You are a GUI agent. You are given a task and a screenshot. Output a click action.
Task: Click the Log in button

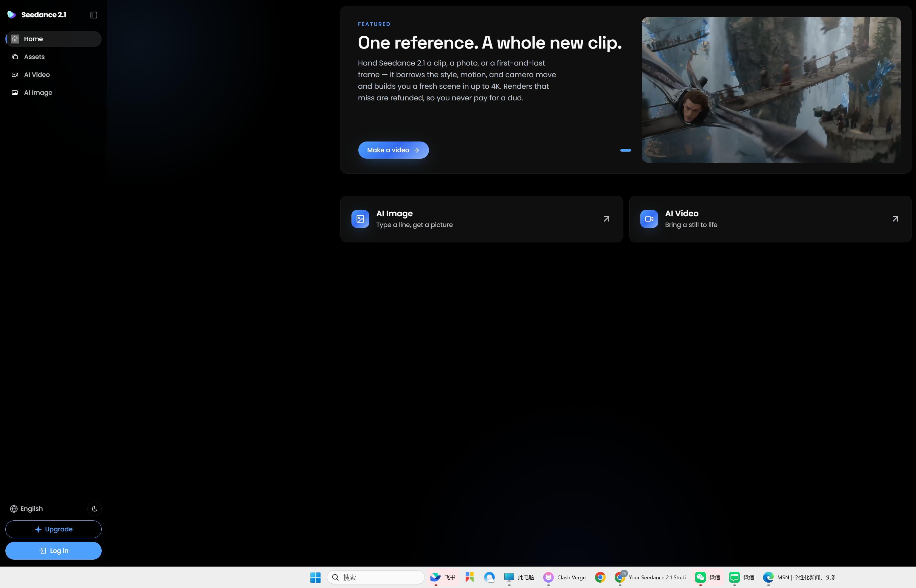53,550
